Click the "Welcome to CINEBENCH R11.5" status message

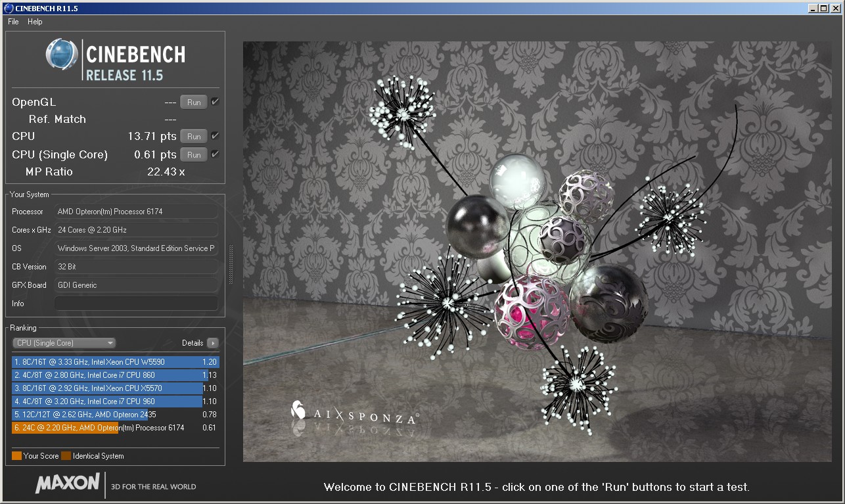point(537,487)
